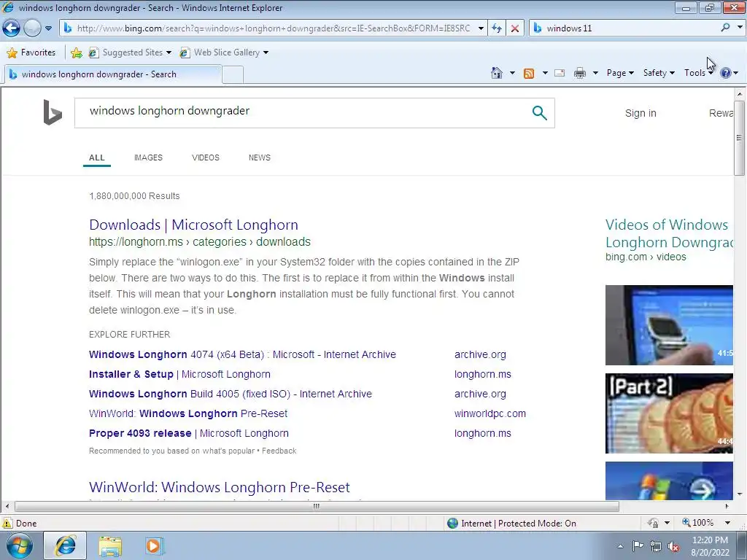747x560 pixels.
Task: Open Installer & Setup Microsoft Longhorn link
Action: (x=179, y=374)
